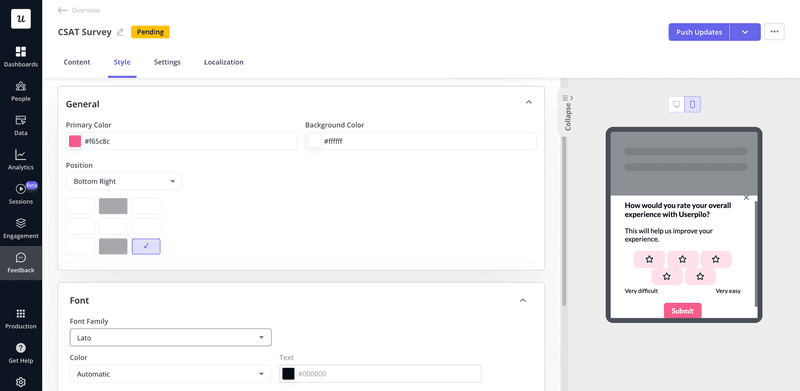Click the Pending status badge
The height and width of the screenshot is (391, 800).
click(150, 32)
